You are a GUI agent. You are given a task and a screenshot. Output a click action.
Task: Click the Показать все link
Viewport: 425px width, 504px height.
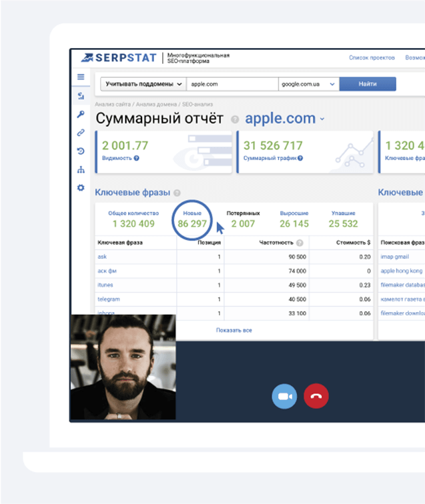tap(234, 330)
